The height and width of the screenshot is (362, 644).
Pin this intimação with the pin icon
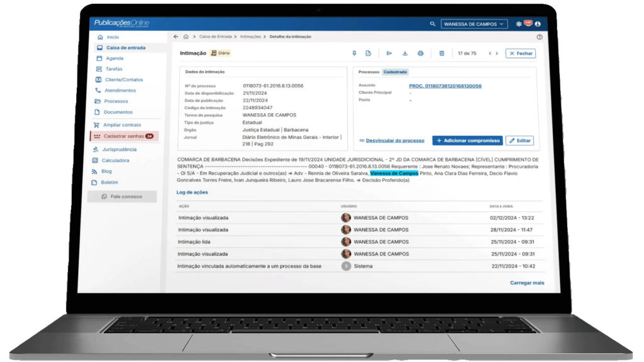click(354, 53)
